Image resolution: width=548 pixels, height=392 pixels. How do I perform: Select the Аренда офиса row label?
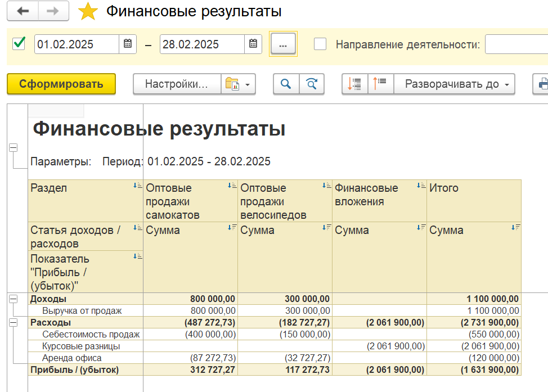click(71, 358)
